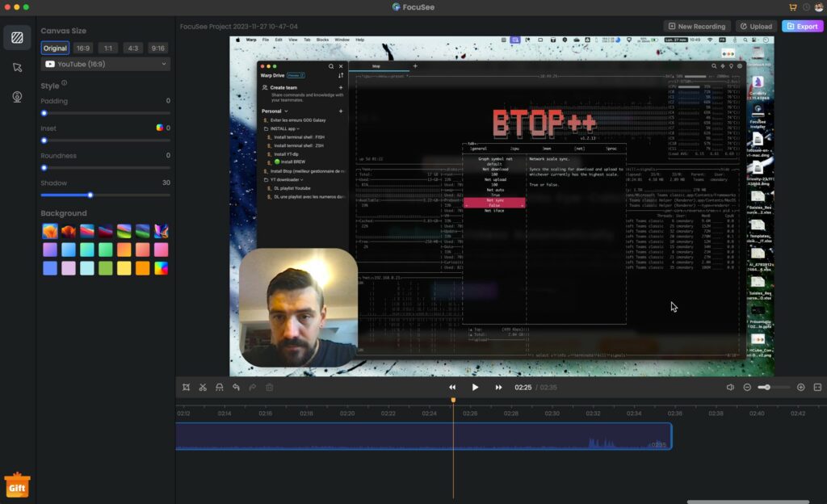Rewind with the double-left arrow button
827x504 pixels.
coord(452,388)
